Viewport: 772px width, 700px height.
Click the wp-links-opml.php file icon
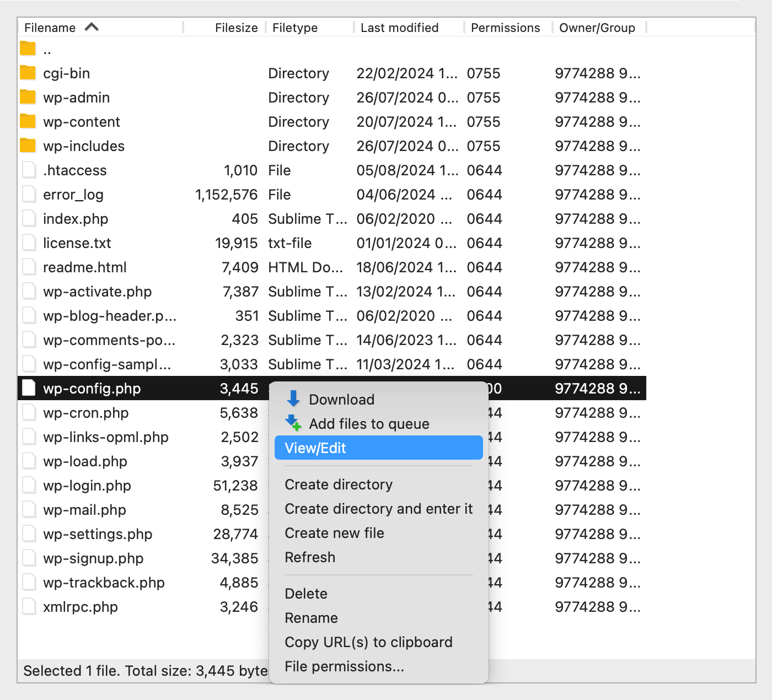click(x=29, y=437)
